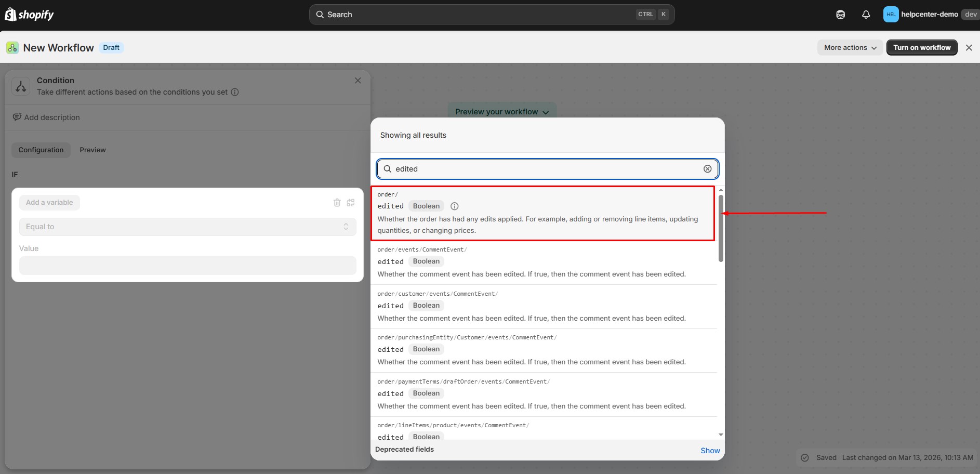The image size is (980, 474).
Task: Open the notifications bell
Action: point(866,15)
